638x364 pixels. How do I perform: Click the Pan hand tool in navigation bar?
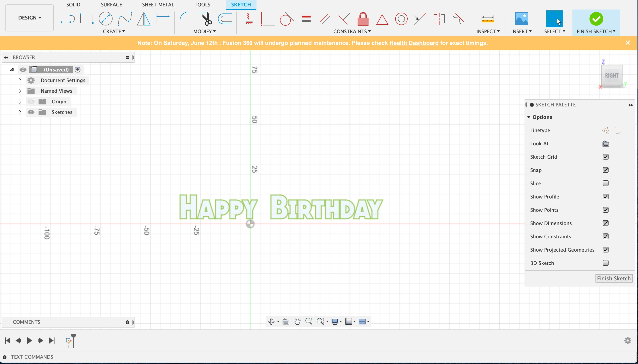(297, 321)
